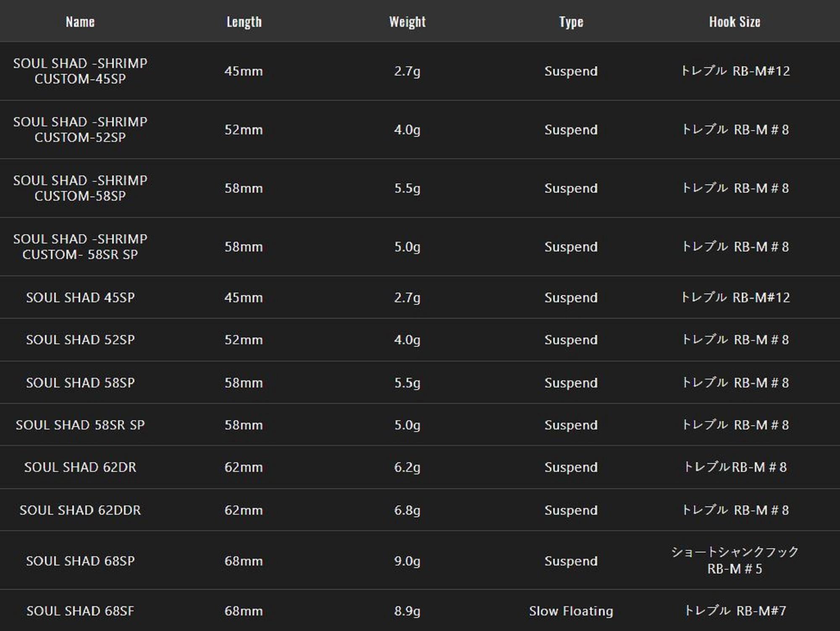Click the SOUL SHAD 62DR name cell
The image size is (840, 631).
(80, 467)
